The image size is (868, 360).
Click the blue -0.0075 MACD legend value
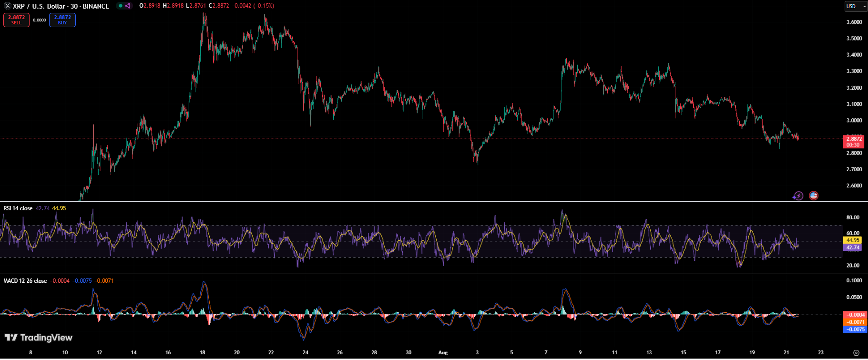[82, 281]
